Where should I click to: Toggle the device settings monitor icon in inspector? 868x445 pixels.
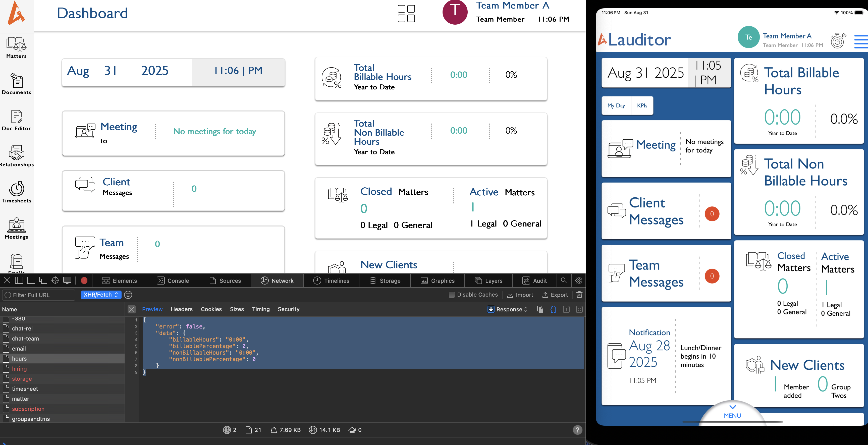coord(67,280)
